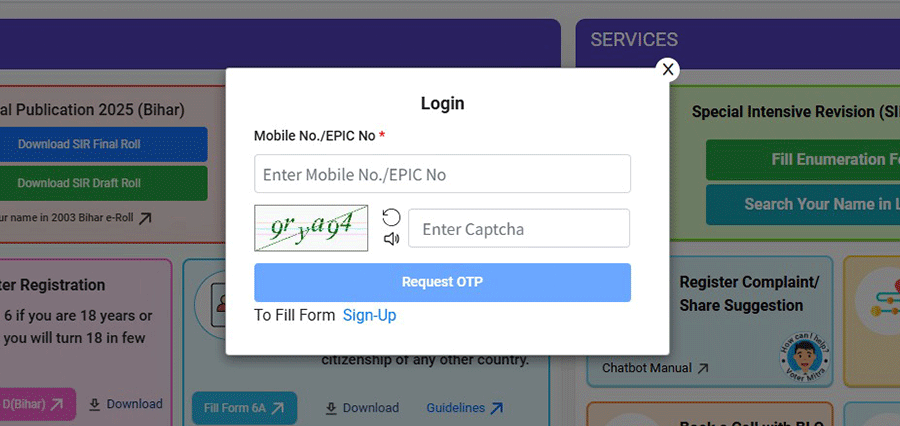The image size is (900, 426).
Task: Refresh the captcha image
Action: pyautogui.click(x=391, y=217)
